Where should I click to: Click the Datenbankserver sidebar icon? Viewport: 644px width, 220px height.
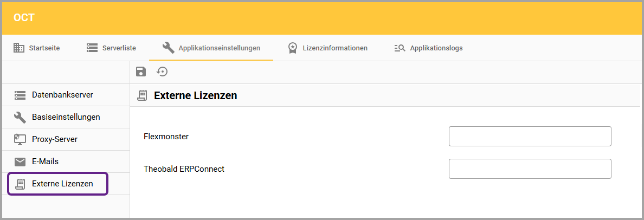pyautogui.click(x=20, y=95)
